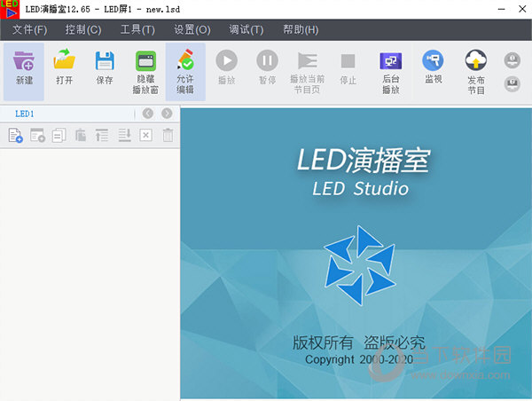Minimize the LED演播室 window
Viewport: 532px width, 401px height.
click(x=501, y=9)
